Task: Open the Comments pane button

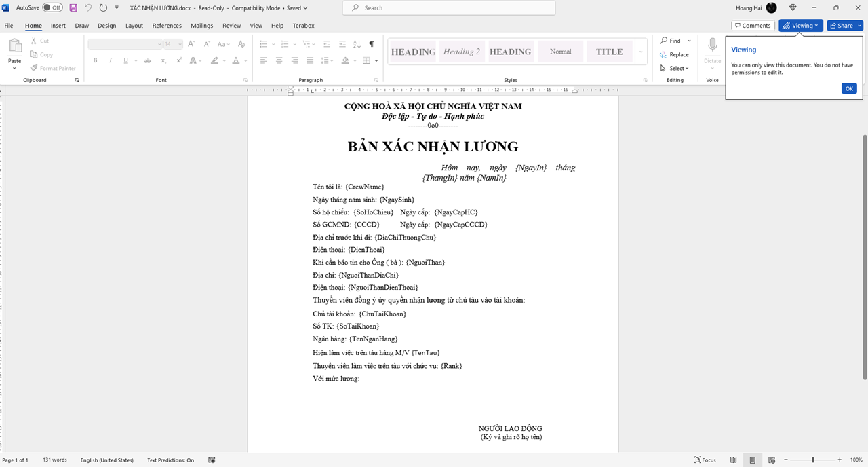Action: point(752,26)
